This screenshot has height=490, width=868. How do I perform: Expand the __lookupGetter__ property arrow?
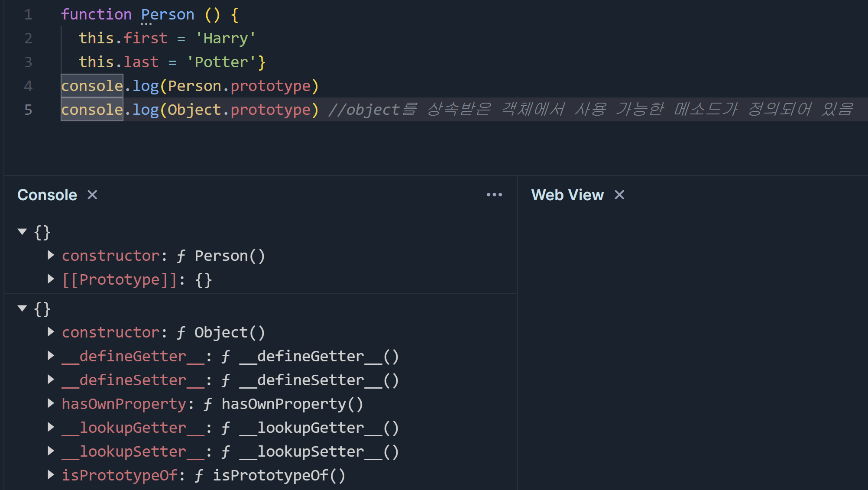click(x=51, y=427)
